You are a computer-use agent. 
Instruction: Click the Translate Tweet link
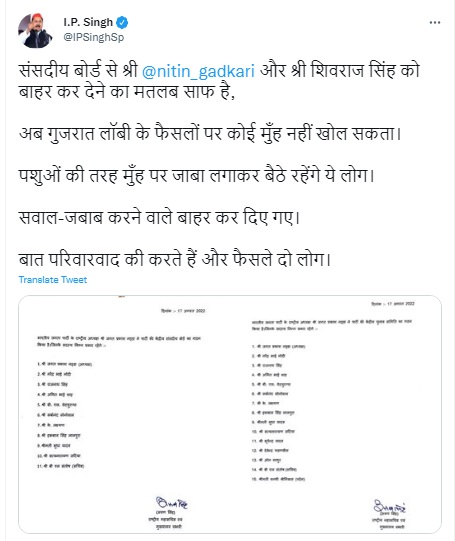click(x=53, y=279)
